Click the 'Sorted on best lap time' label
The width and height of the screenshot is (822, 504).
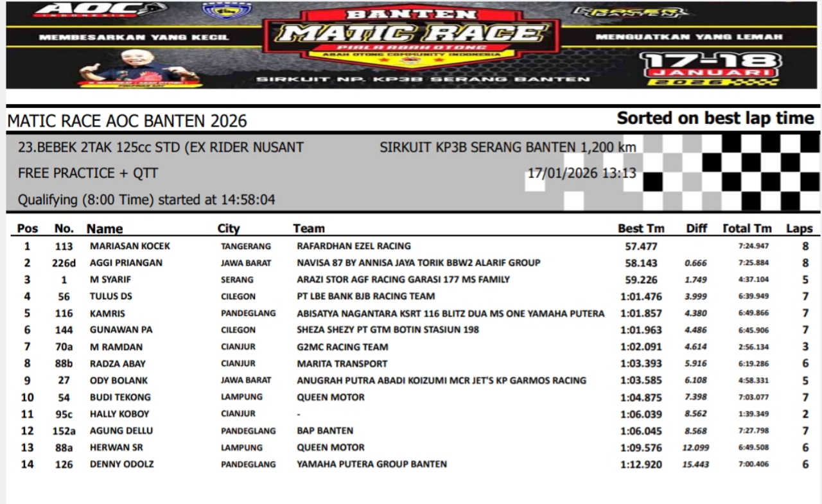click(x=715, y=118)
